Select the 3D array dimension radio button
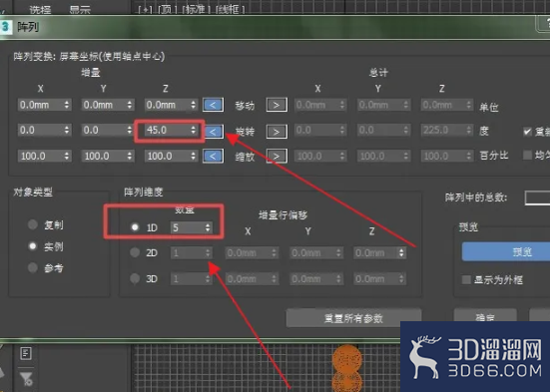This screenshot has height=392, width=550. click(135, 278)
